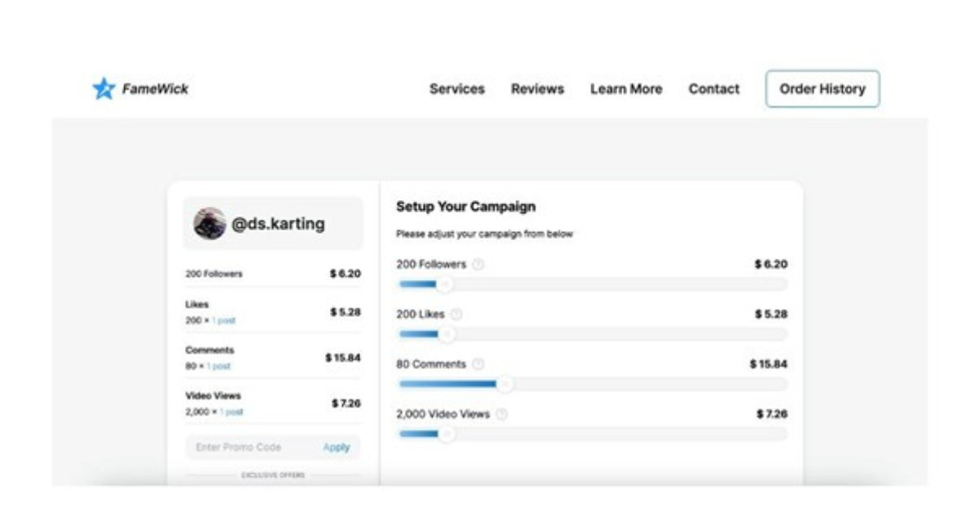980x513 pixels.
Task: Click info icon beside 2,000 Video Views
Action: pos(501,414)
